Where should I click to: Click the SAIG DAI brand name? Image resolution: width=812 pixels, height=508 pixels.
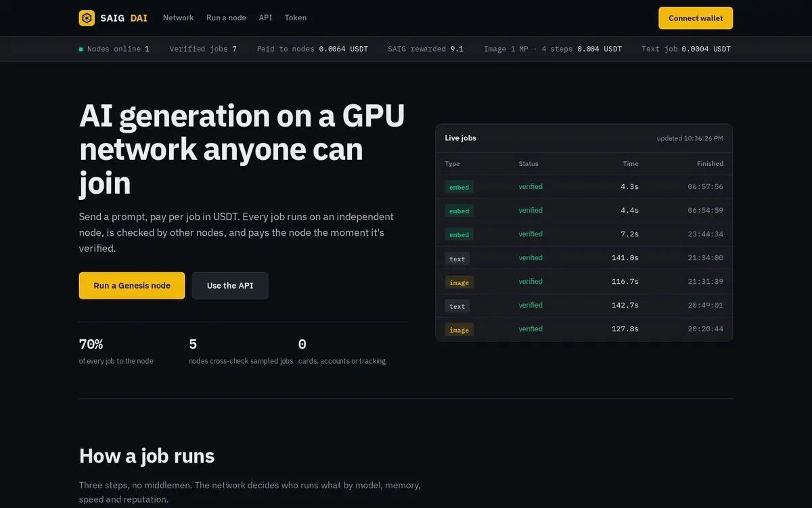coord(124,18)
